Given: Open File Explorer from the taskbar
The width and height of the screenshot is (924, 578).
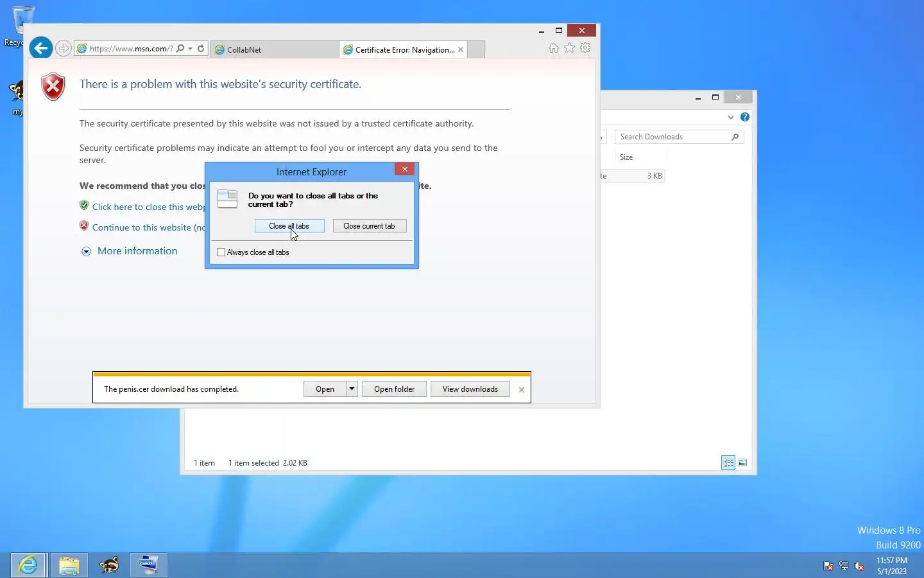Looking at the screenshot, I should coord(69,565).
